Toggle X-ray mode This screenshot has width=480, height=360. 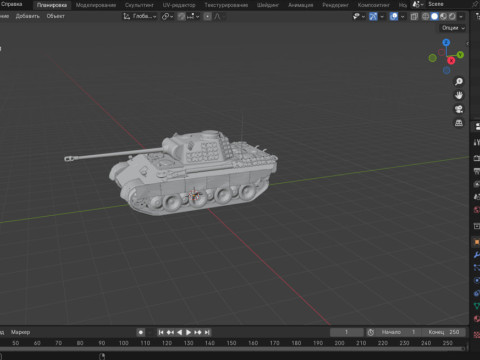pos(414,16)
